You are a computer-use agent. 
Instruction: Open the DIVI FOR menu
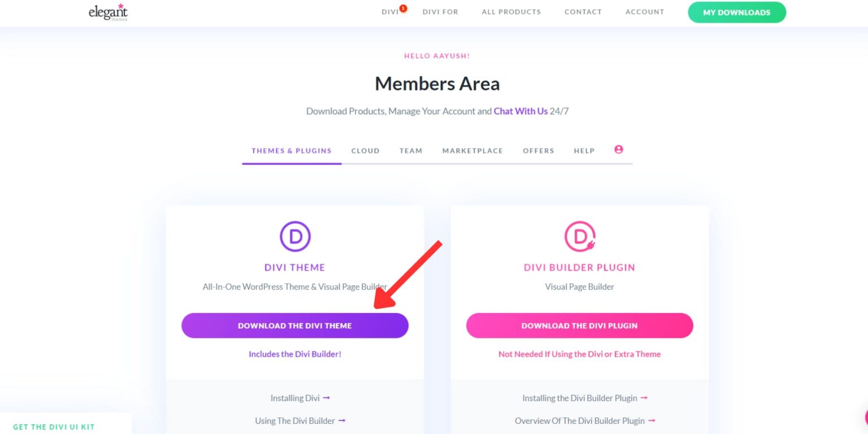click(x=440, y=11)
